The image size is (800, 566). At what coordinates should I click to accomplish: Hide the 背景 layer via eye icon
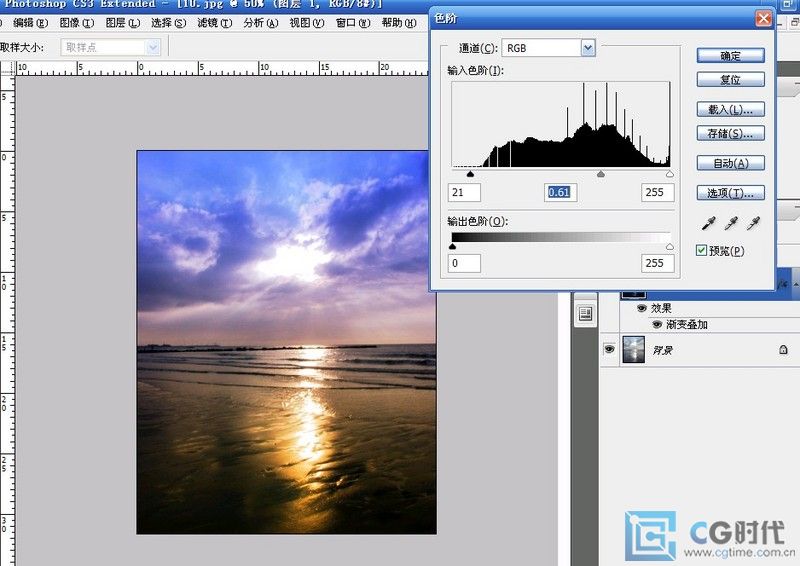coord(607,348)
